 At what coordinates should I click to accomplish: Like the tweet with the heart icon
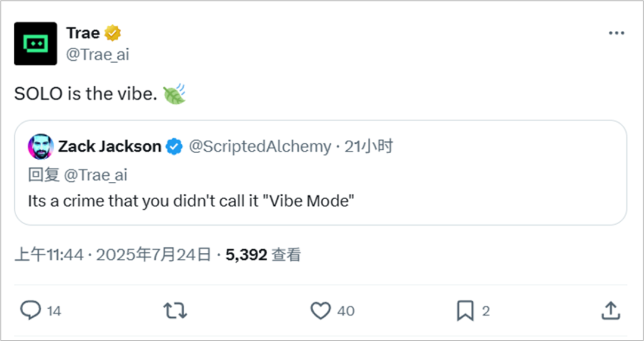(321, 310)
